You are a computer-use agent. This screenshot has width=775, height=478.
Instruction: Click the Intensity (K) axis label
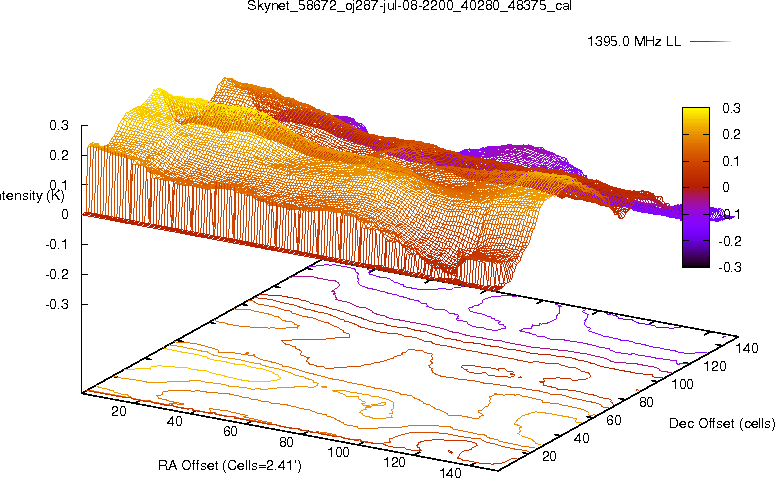pos(32,196)
